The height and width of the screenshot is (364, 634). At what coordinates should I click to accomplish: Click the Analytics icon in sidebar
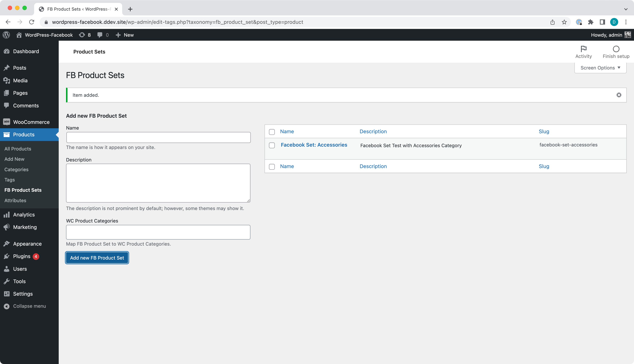click(7, 214)
